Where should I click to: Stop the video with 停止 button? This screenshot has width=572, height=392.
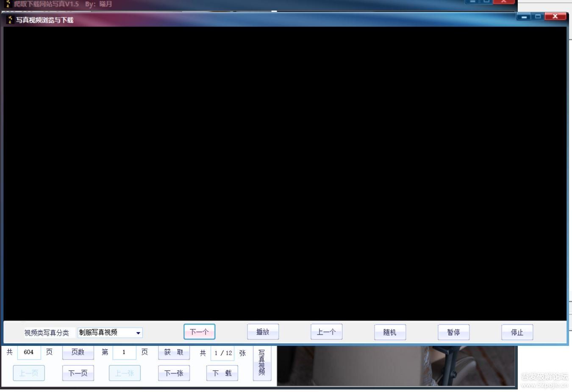point(517,332)
